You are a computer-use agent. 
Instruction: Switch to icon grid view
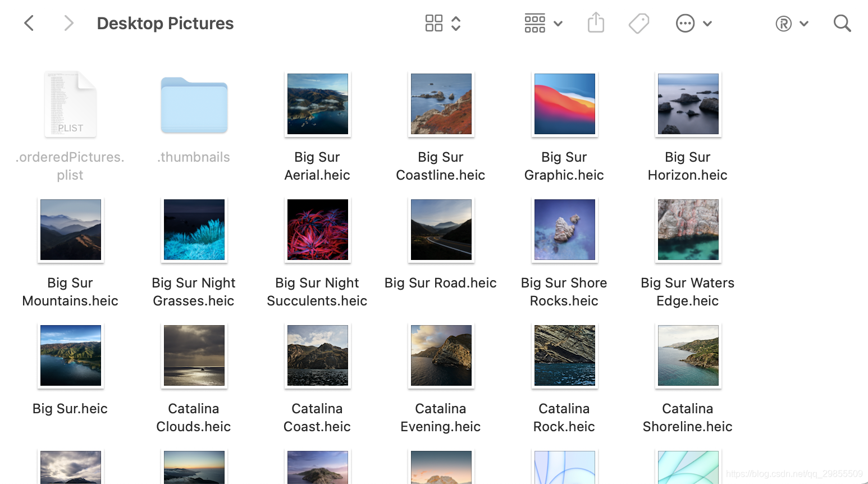click(434, 24)
